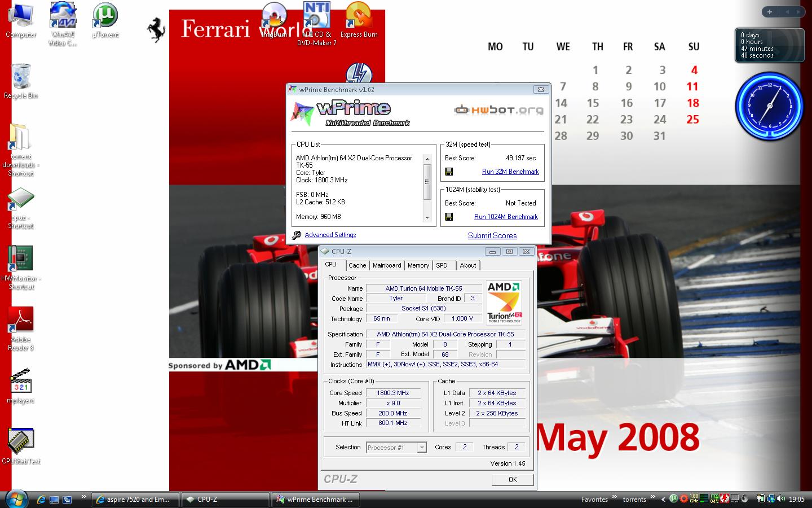
Task: Click the Socket S1 (638) package value
Action: (423, 308)
